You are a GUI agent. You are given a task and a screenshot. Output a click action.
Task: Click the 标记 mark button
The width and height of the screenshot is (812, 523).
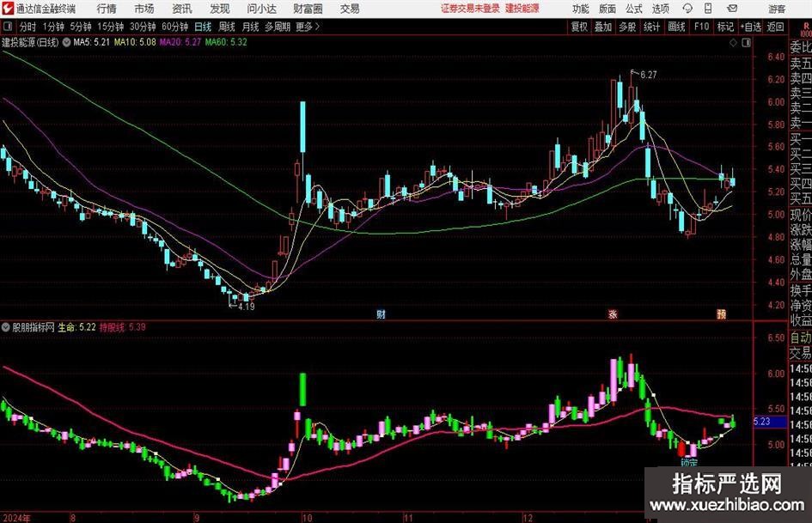(725, 27)
